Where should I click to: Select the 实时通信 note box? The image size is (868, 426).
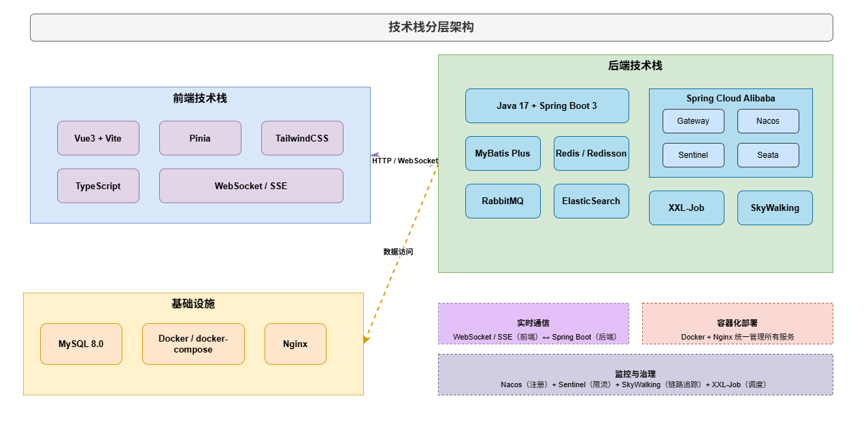[533, 323]
